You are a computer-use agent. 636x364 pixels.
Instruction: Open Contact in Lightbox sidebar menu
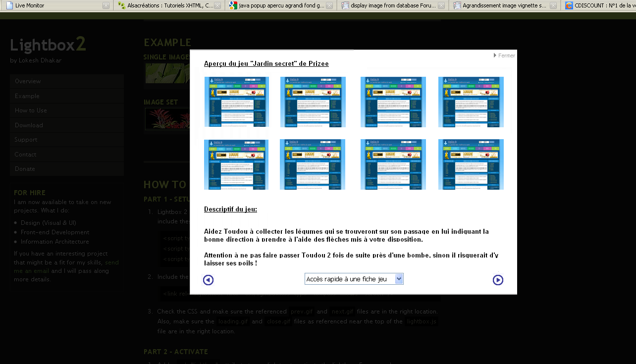[x=67, y=155]
